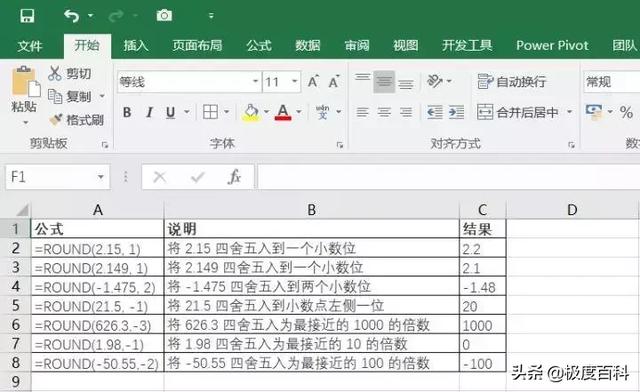Center text horizontally

pos(384,112)
